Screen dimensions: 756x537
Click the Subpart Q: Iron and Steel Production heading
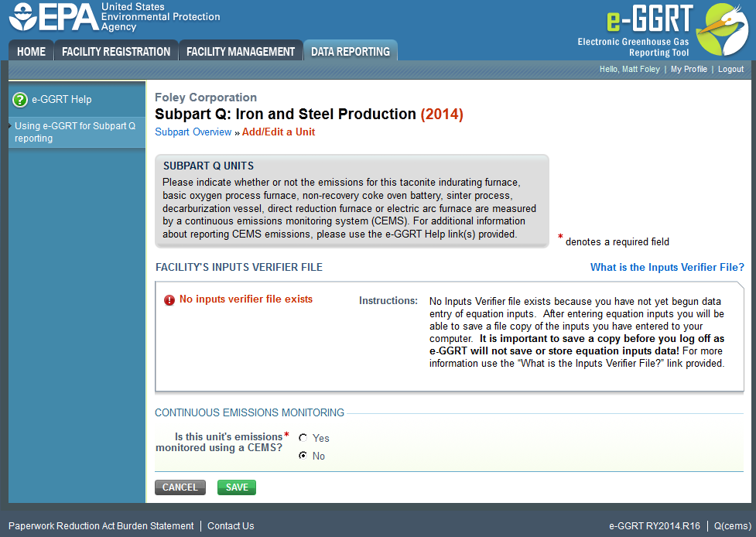[286, 115]
